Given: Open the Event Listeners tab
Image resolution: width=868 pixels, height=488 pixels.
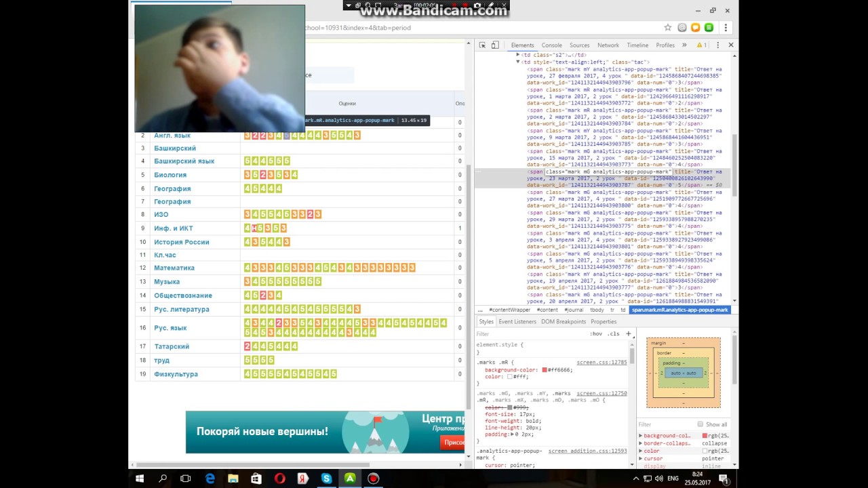Looking at the screenshot, I should (517, 321).
